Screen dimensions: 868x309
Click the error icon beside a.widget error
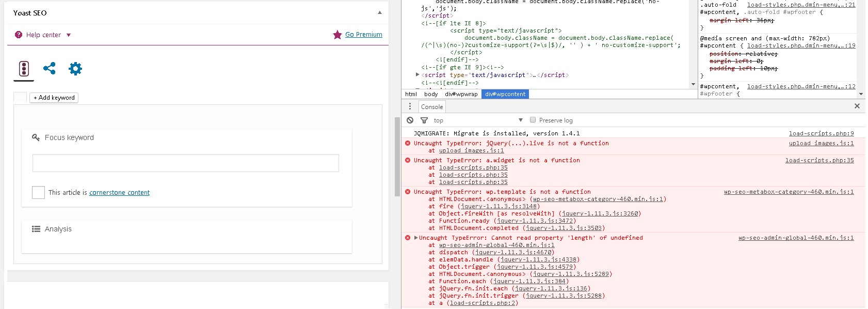408,160
